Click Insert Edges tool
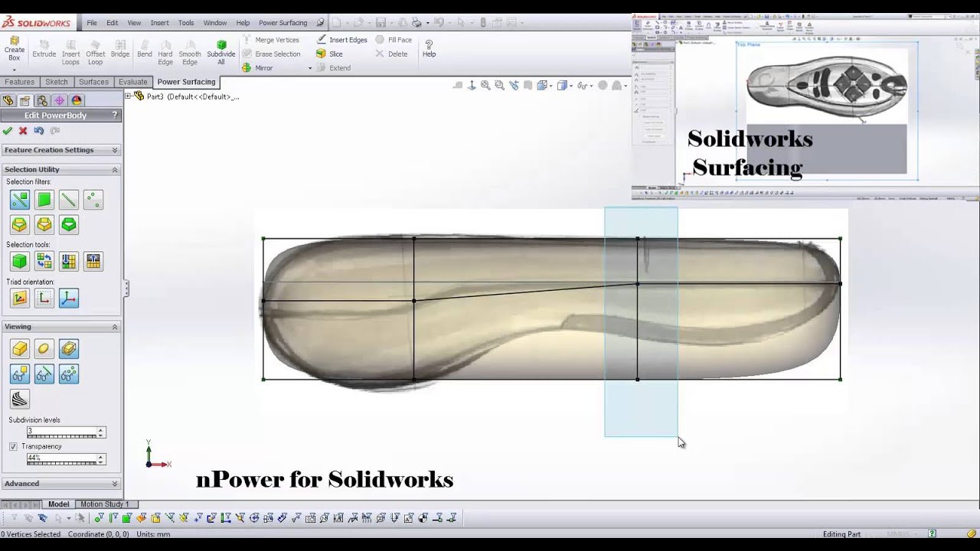Viewport: 980px width, 551px height. (x=341, y=40)
